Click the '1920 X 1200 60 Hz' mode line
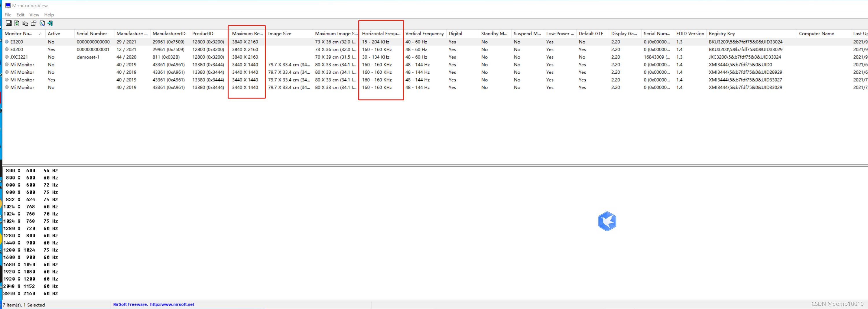The width and height of the screenshot is (868, 309). click(x=30, y=279)
